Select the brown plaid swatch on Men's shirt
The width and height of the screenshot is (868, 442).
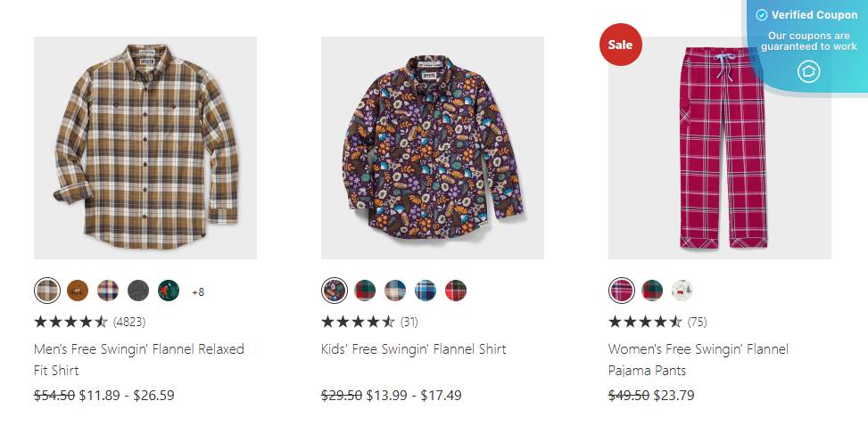47,291
